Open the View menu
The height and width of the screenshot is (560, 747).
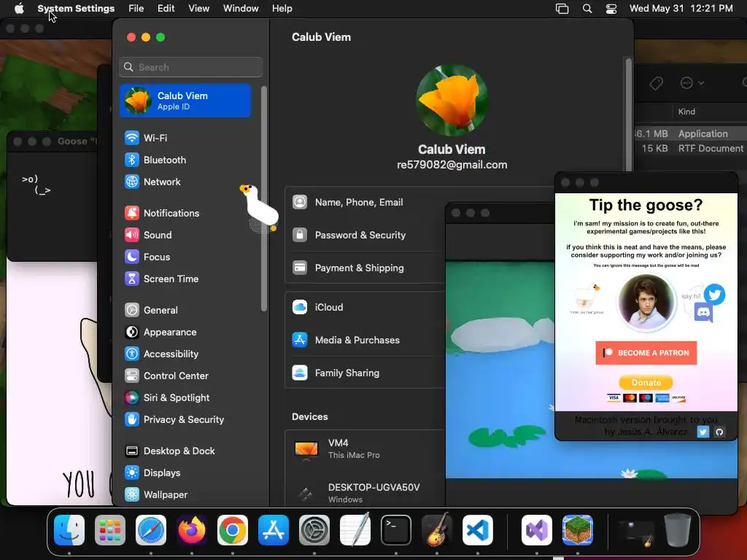pyautogui.click(x=198, y=9)
